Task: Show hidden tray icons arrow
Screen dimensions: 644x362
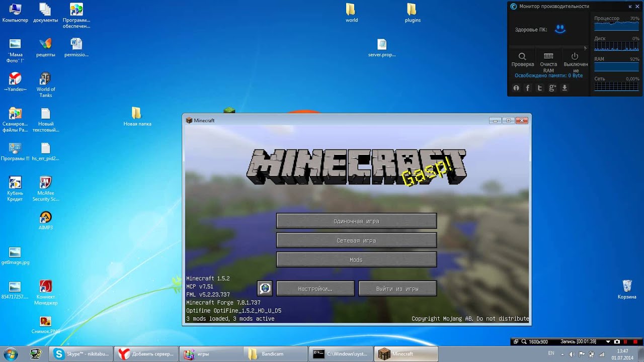Action: point(563,354)
